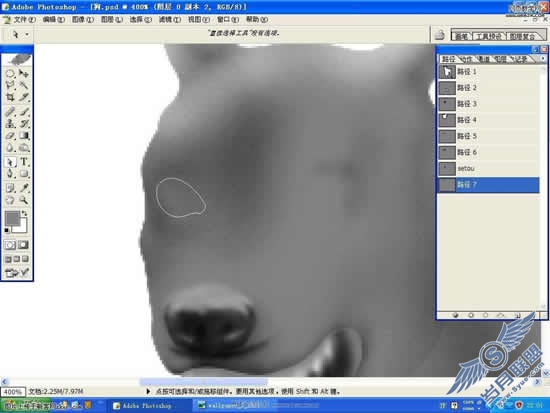This screenshot has width=550, height=413.
Task: Select the Clone Stamp tool
Action: point(10,124)
